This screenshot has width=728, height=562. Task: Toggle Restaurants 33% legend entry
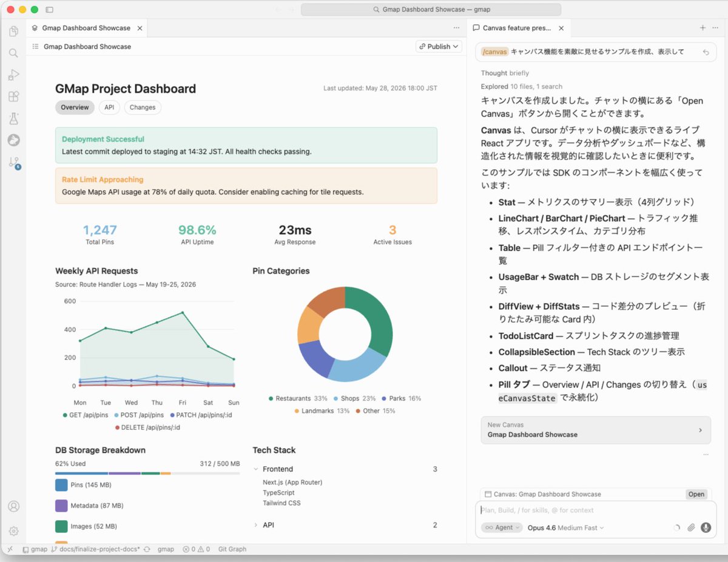(298, 399)
